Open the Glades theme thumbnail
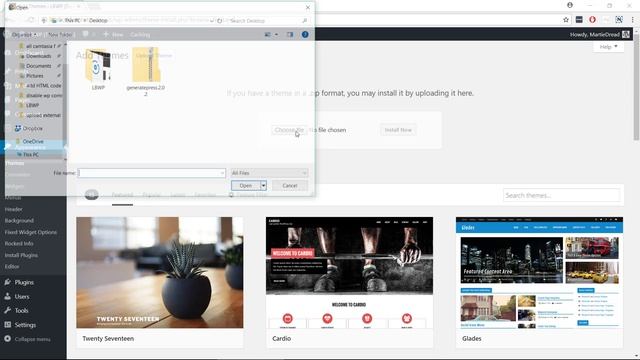The width and height of the screenshot is (640, 360). pos(539,272)
